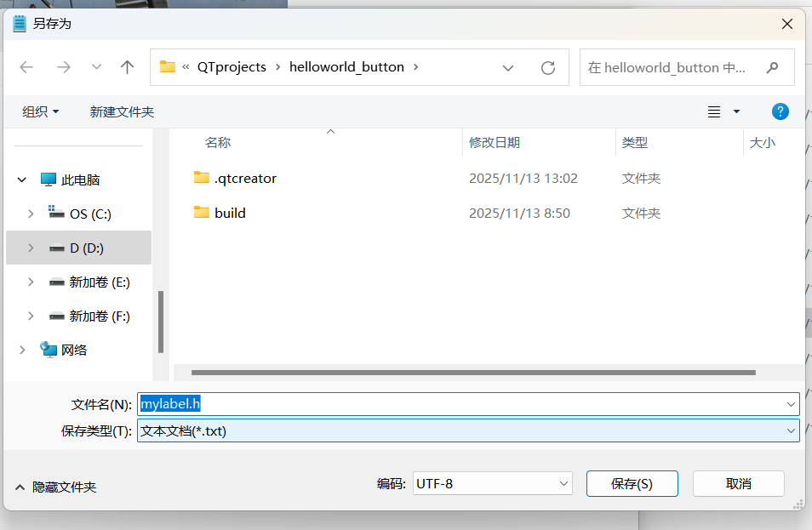This screenshot has height=530, width=812.
Task: Navigate back to the previous folder
Action: click(26, 67)
